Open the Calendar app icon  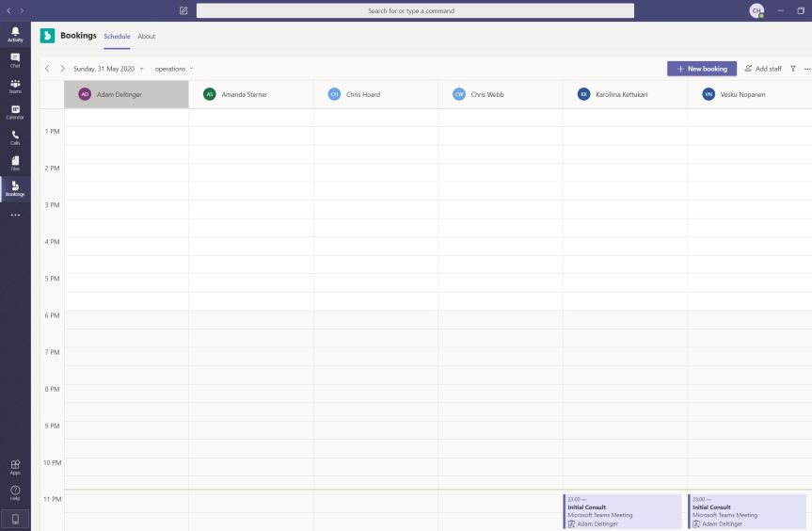coord(15,112)
